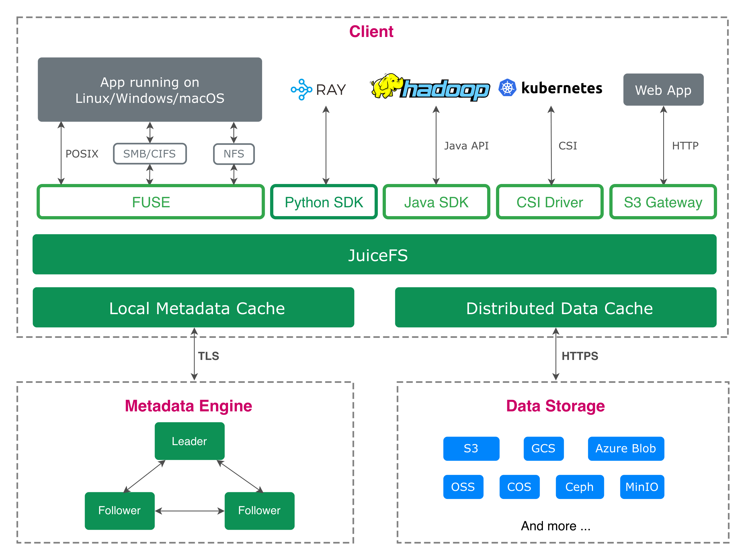The width and height of the screenshot is (746, 560).
Task: Select the Distributed Data Cache block
Action: click(555, 308)
